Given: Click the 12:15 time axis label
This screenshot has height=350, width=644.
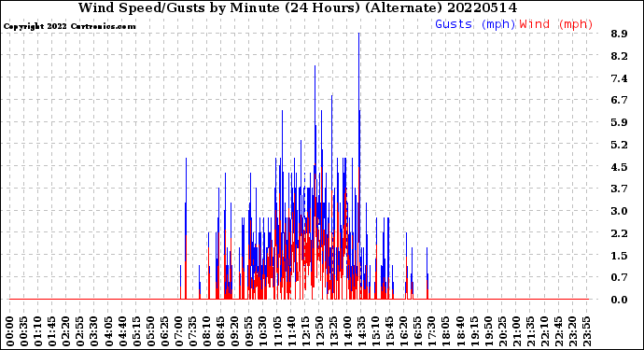Looking at the screenshot, I should click(x=305, y=331).
